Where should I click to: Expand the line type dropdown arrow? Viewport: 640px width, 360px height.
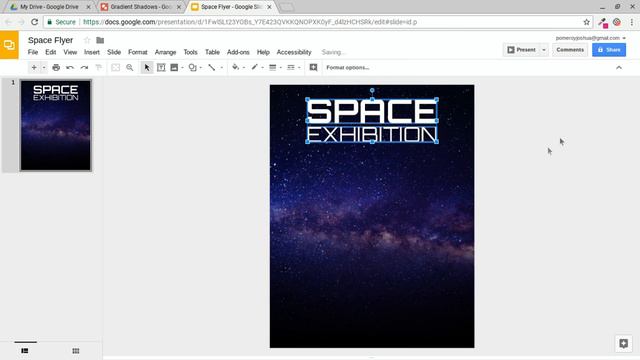tap(222, 68)
